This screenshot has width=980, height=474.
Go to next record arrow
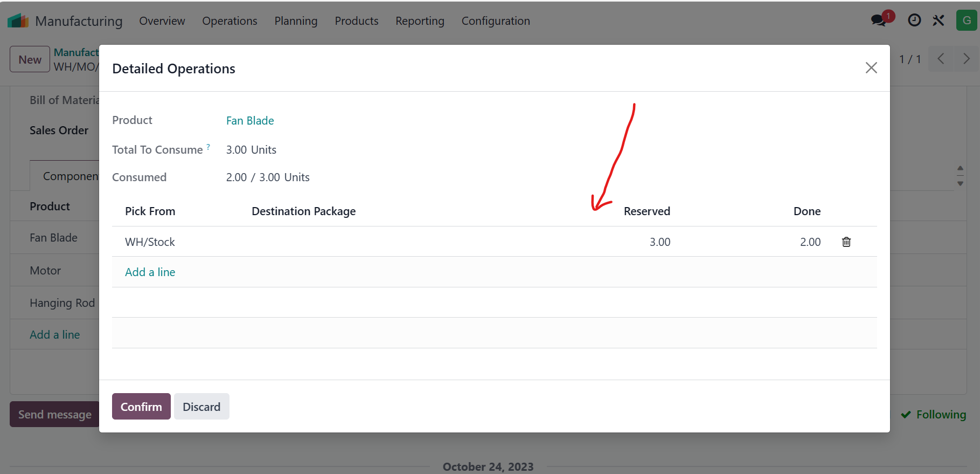pos(967,59)
